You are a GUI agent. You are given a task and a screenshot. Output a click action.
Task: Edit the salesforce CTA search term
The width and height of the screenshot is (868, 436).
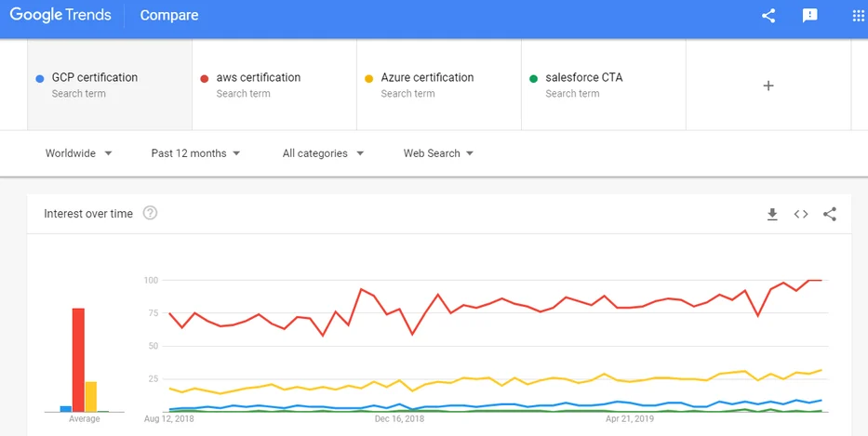coord(604,85)
